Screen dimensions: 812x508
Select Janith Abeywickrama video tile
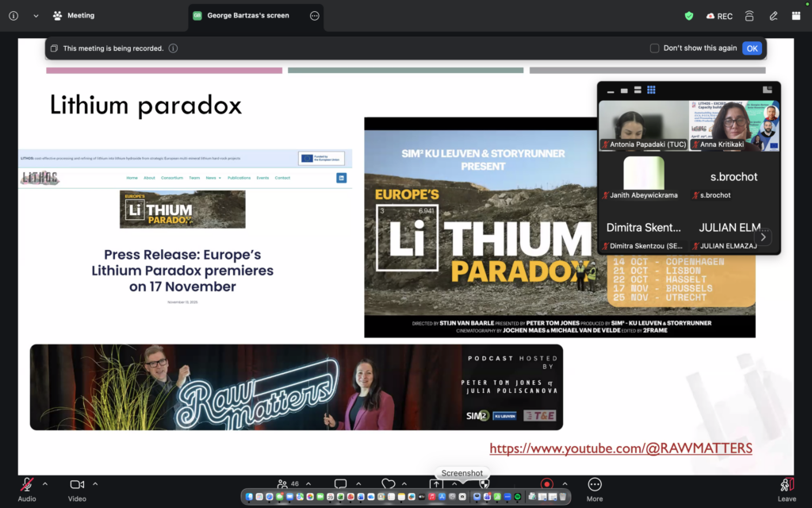644,176
